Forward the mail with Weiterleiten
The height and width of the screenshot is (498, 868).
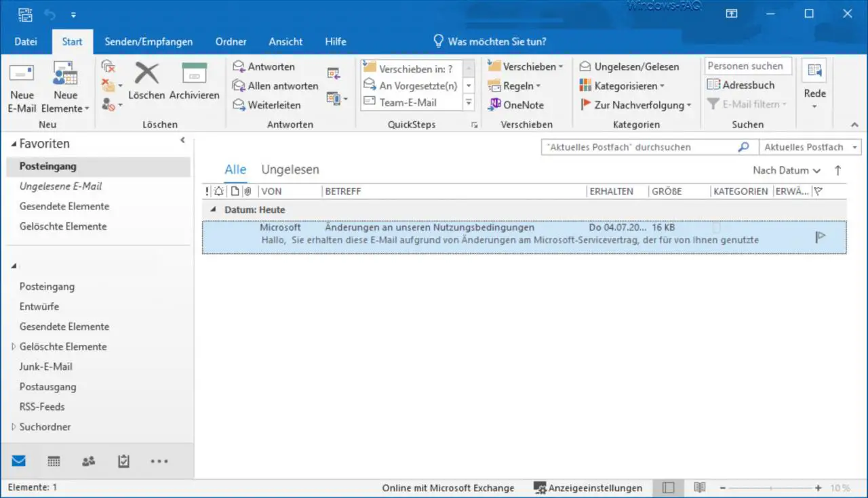pyautogui.click(x=267, y=105)
